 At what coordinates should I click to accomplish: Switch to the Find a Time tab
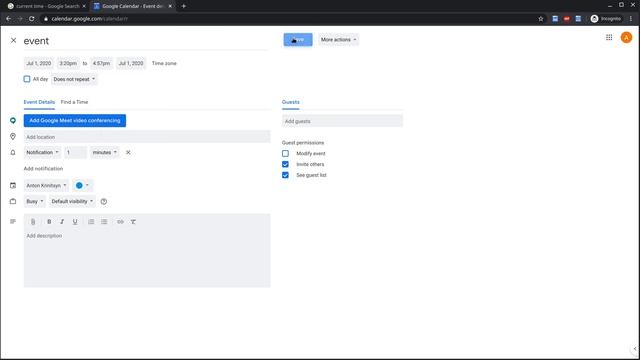[74, 102]
